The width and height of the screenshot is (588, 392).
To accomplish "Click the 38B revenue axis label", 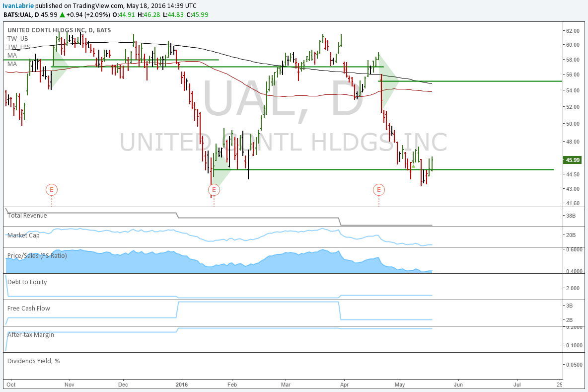I will point(571,216).
